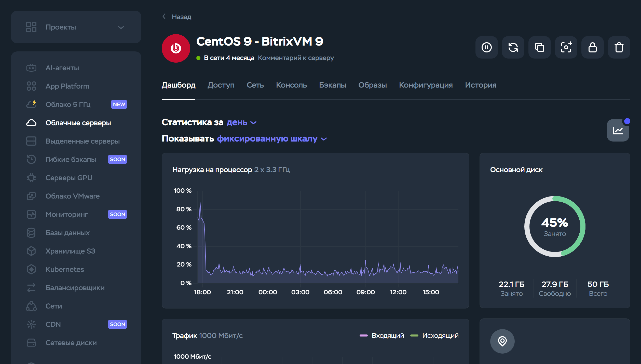The height and width of the screenshot is (364, 641).
Task: Open the Консоль tab
Action: coord(291,85)
